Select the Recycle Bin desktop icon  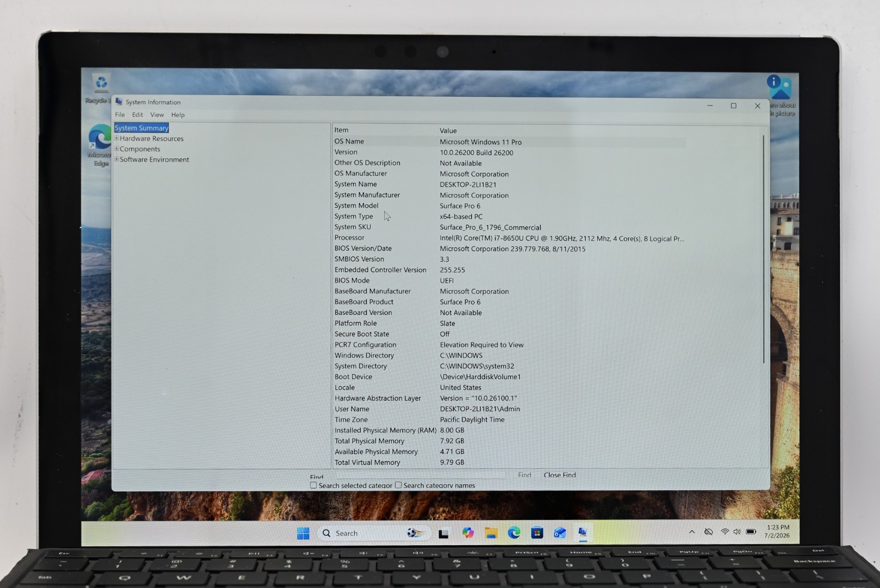coord(101,88)
